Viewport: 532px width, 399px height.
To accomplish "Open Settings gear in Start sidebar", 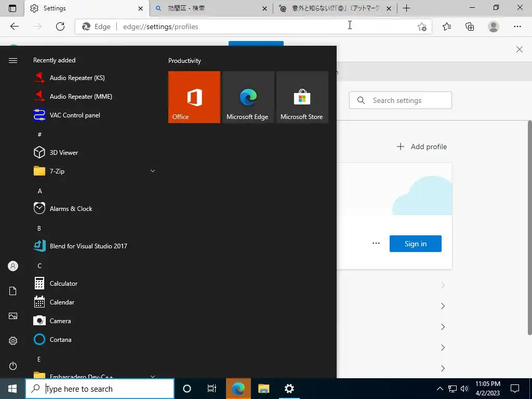I will click(x=13, y=341).
